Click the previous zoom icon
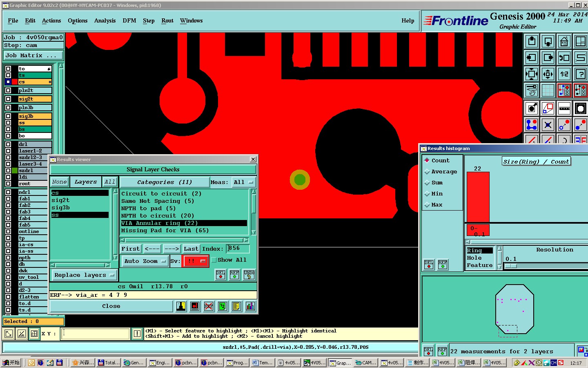This screenshot has width=588, height=368. [x=564, y=58]
